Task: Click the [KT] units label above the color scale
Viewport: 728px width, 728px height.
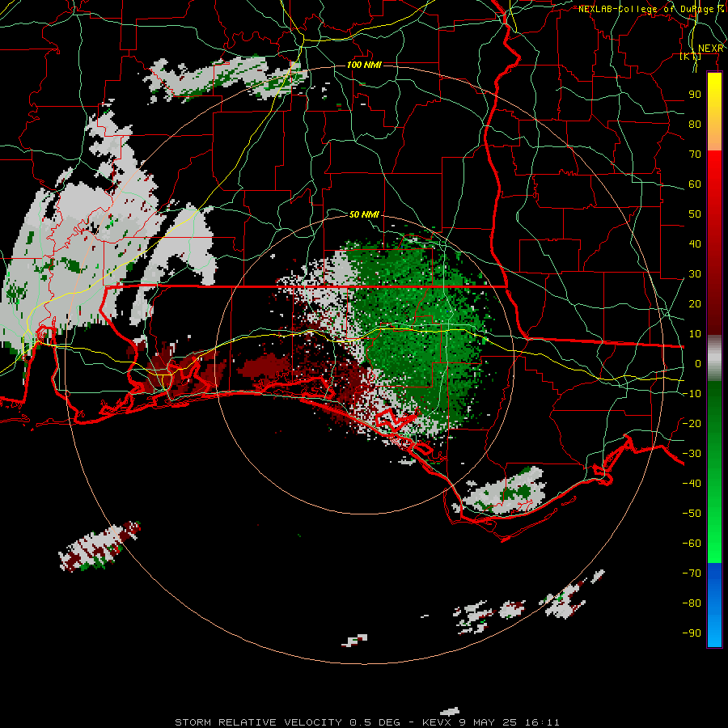Action: (690, 57)
